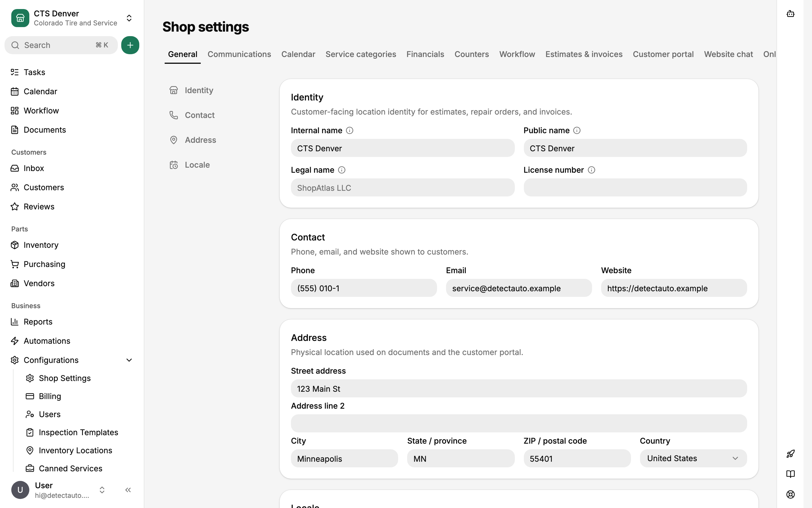812x508 pixels.
Task: Click the Customers people icon
Action: (15, 187)
